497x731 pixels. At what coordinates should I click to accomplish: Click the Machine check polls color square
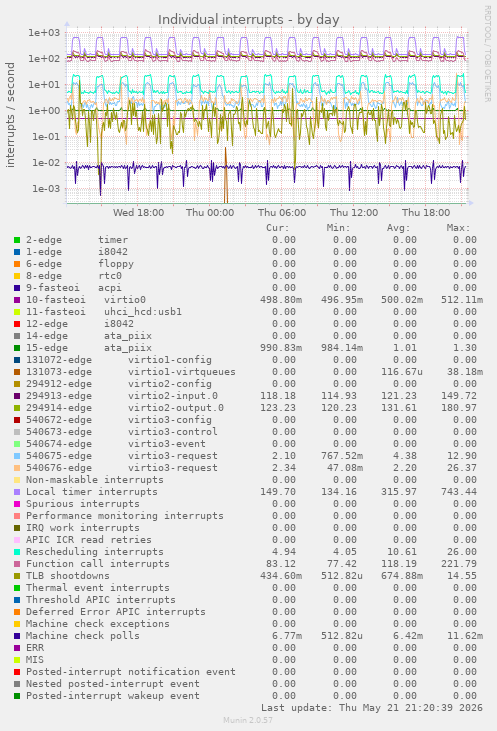point(17,636)
